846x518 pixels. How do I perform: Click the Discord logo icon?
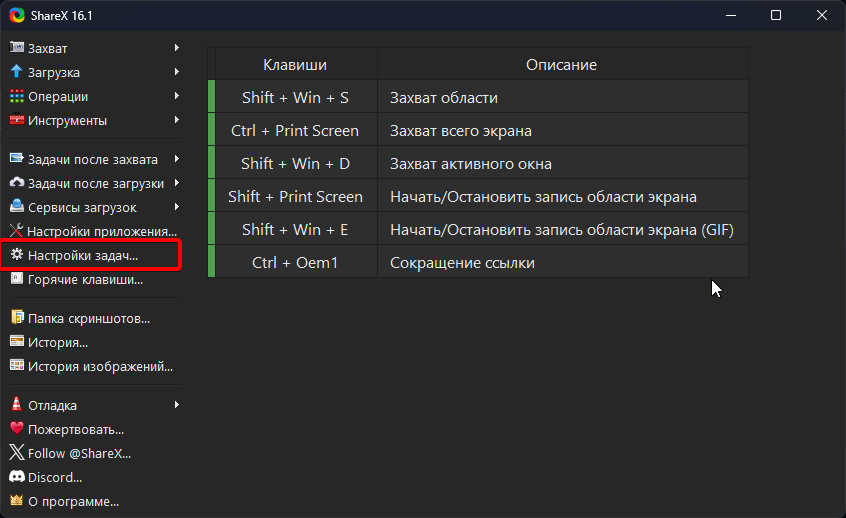point(17,476)
